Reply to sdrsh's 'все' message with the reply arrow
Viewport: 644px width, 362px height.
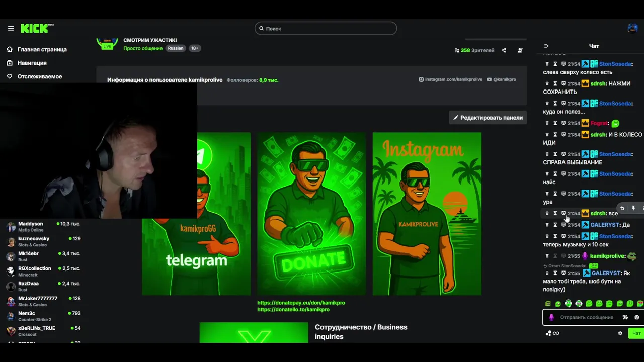pyautogui.click(x=622, y=208)
